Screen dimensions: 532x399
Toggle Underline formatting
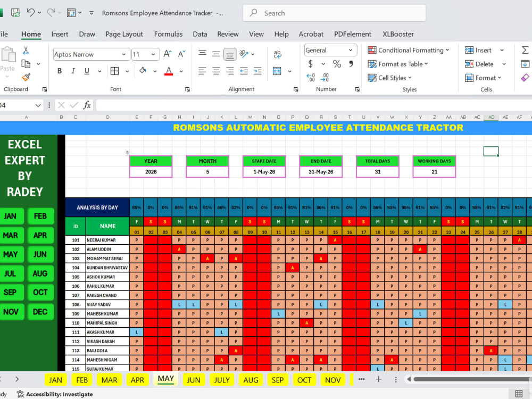(87, 71)
